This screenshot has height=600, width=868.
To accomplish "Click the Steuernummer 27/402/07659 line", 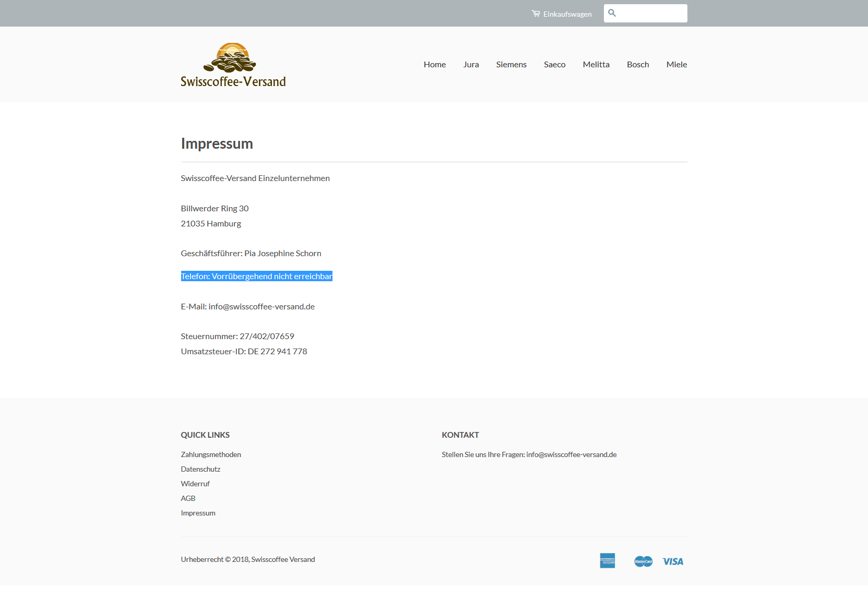I will [x=237, y=337].
